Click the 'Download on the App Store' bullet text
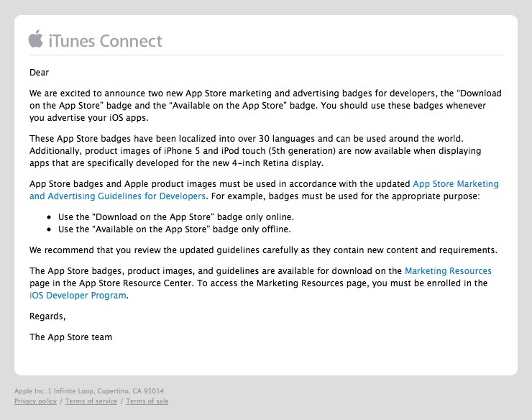 point(175,217)
